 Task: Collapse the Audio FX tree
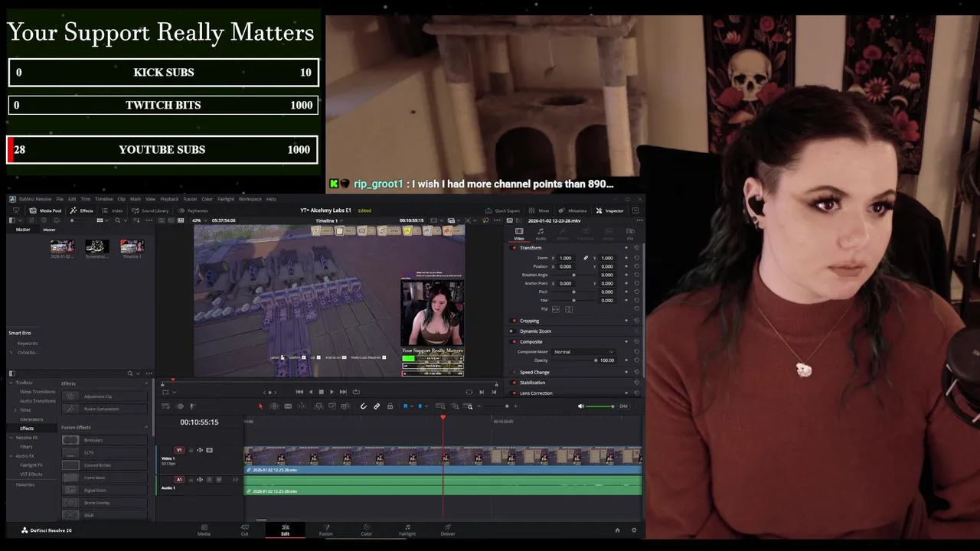(11, 456)
